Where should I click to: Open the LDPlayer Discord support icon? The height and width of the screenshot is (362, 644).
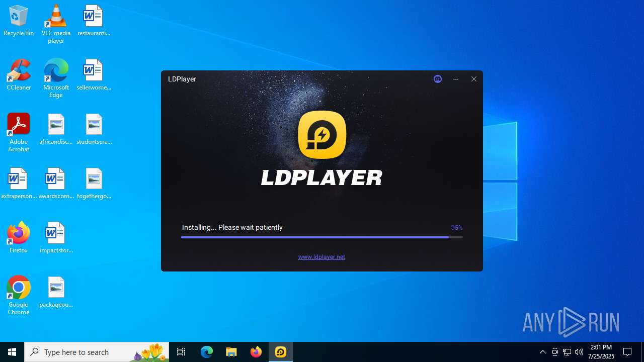438,79
